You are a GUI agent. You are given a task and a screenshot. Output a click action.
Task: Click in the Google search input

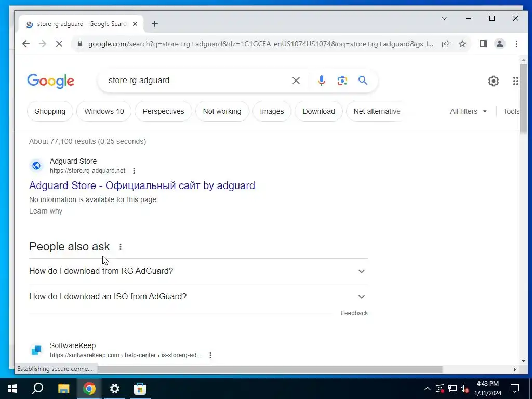(197, 81)
